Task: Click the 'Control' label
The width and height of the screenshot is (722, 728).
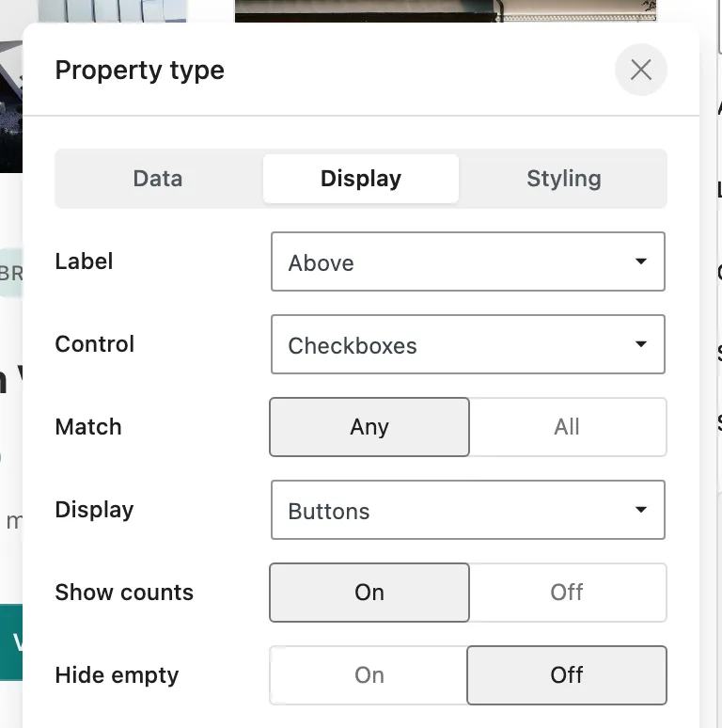Action: click(x=95, y=344)
